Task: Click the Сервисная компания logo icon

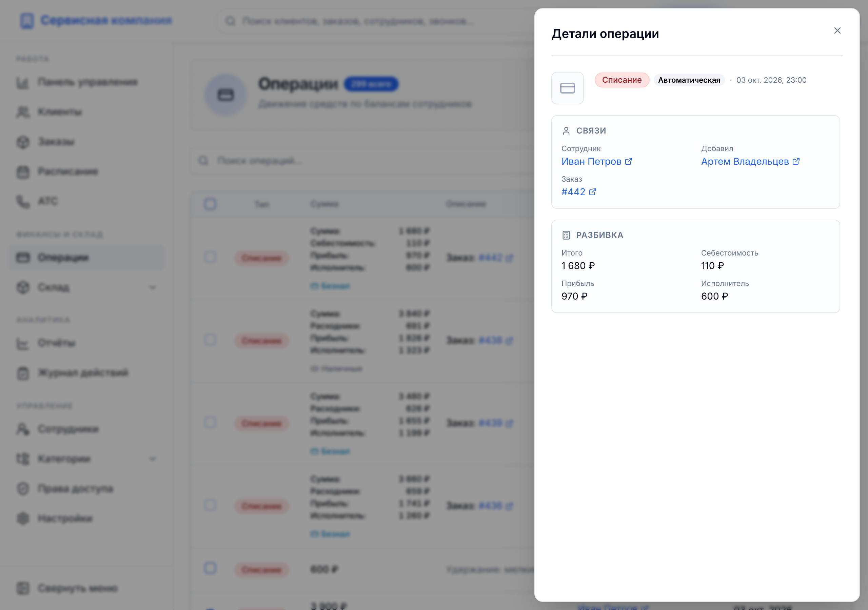Action: (27, 21)
